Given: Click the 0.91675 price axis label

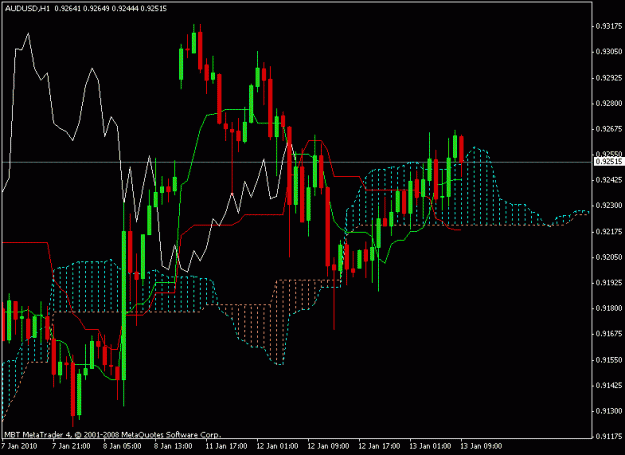Looking at the screenshot, I should point(609,334).
